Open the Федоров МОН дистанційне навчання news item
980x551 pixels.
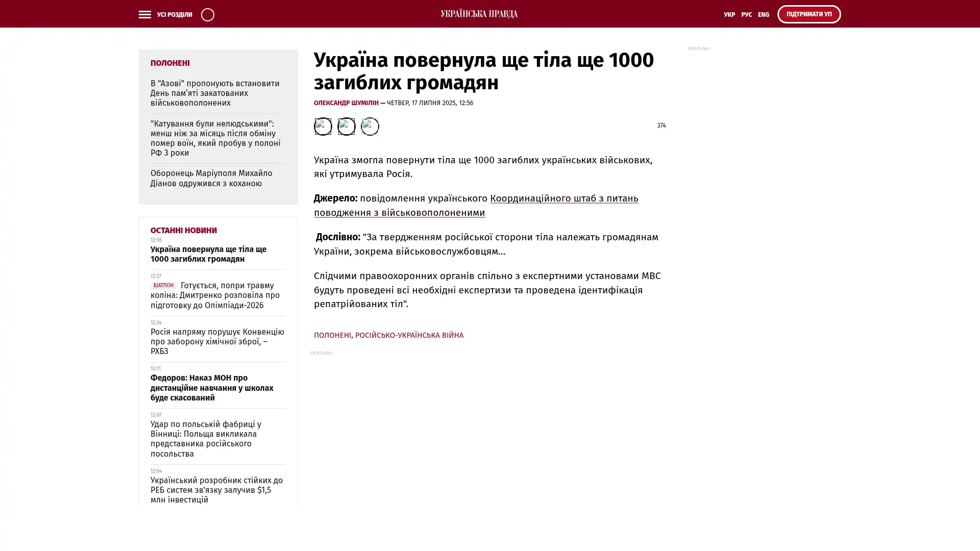(211, 388)
